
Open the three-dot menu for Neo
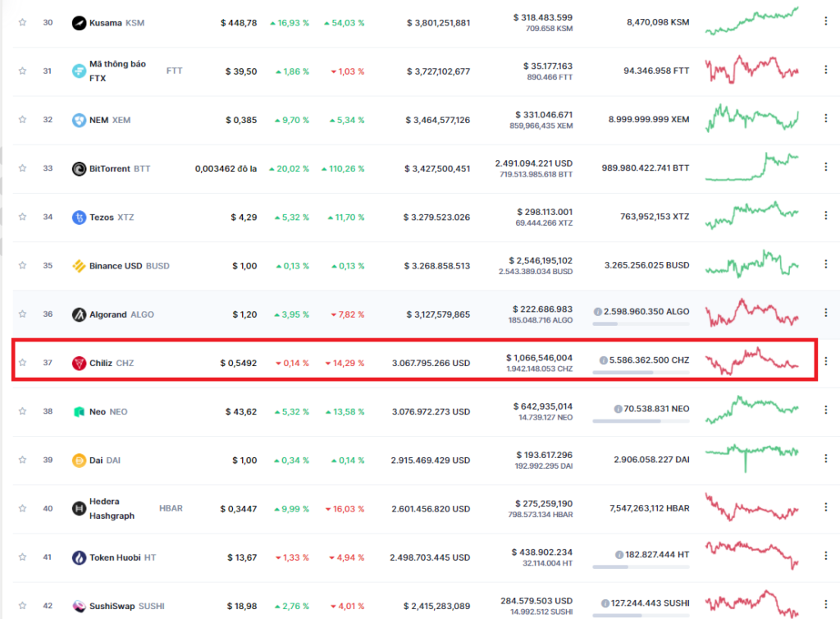click(825, 410)
